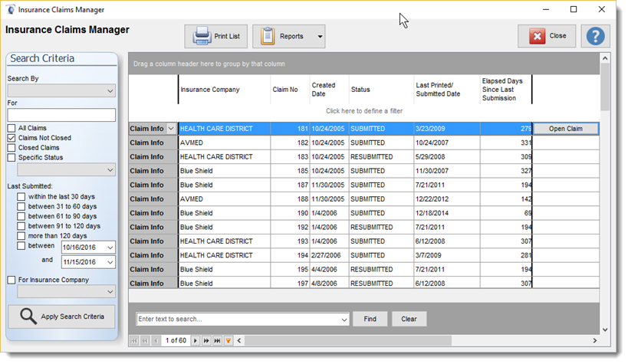Screen dimensions: 628x364
Task: Click the orange filter icon in navigator
Action: 229,341
